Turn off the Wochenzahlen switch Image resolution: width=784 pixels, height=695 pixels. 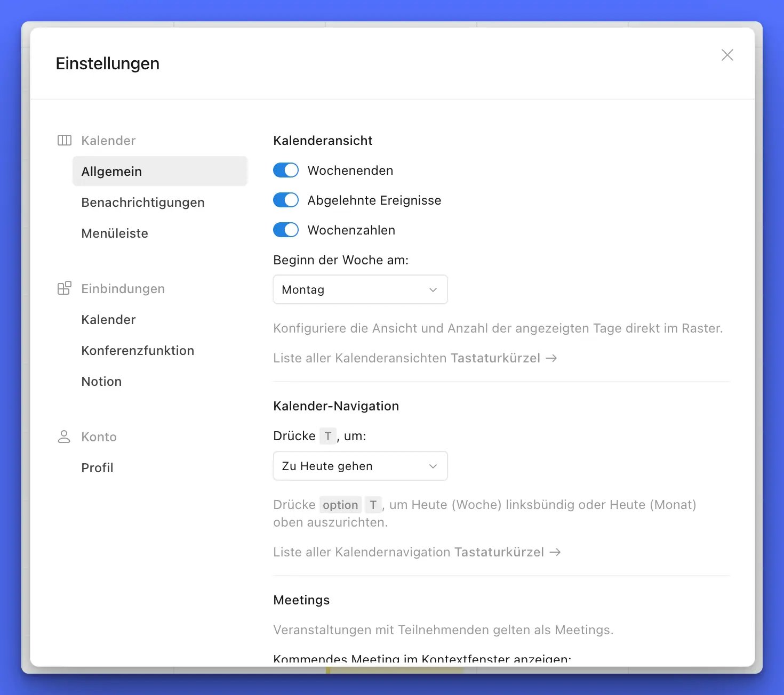(286, 230)
